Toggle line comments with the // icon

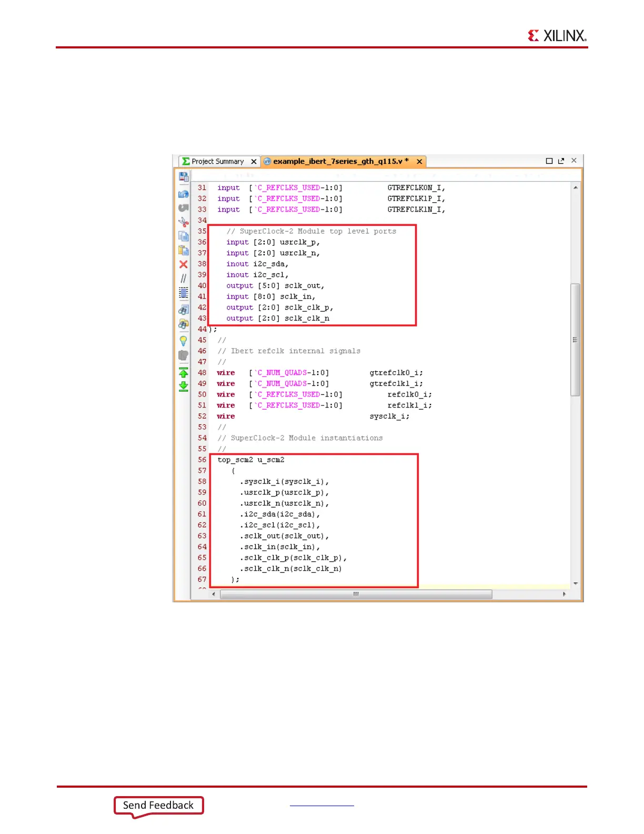pyautogui.click(x=183, y=278)
